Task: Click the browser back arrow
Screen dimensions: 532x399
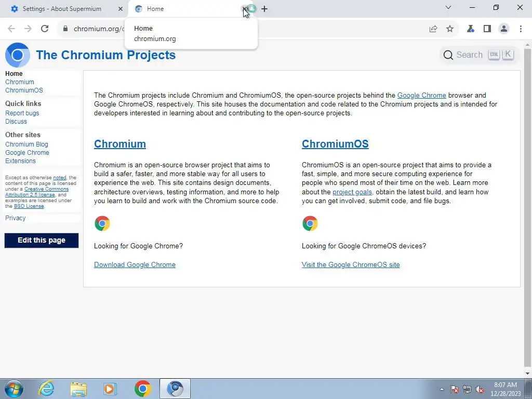Action: point(11,29)
